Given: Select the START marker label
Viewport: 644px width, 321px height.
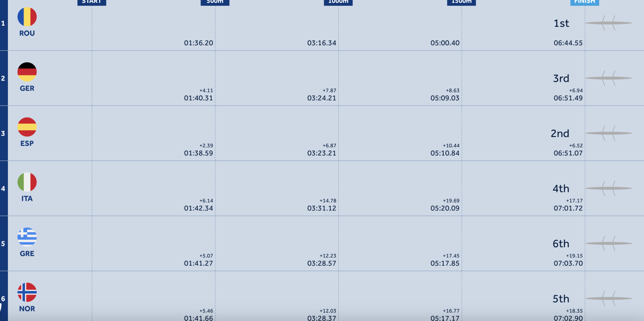Looking at the screenshot, I should (92, 2).
